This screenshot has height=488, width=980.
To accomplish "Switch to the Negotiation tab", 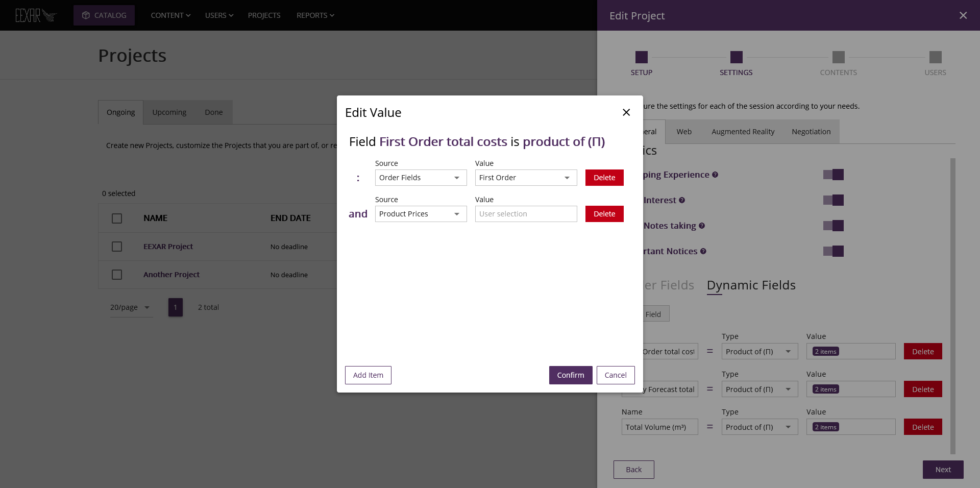I will point(811,131).
